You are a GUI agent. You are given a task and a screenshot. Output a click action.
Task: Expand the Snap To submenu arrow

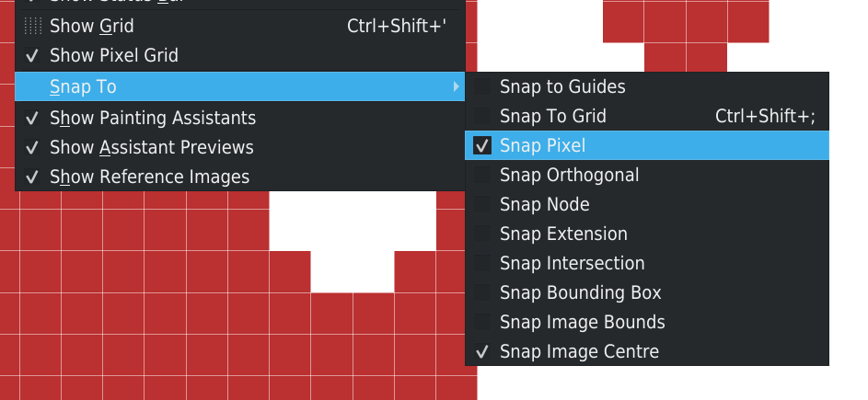(x=456, y=87)
